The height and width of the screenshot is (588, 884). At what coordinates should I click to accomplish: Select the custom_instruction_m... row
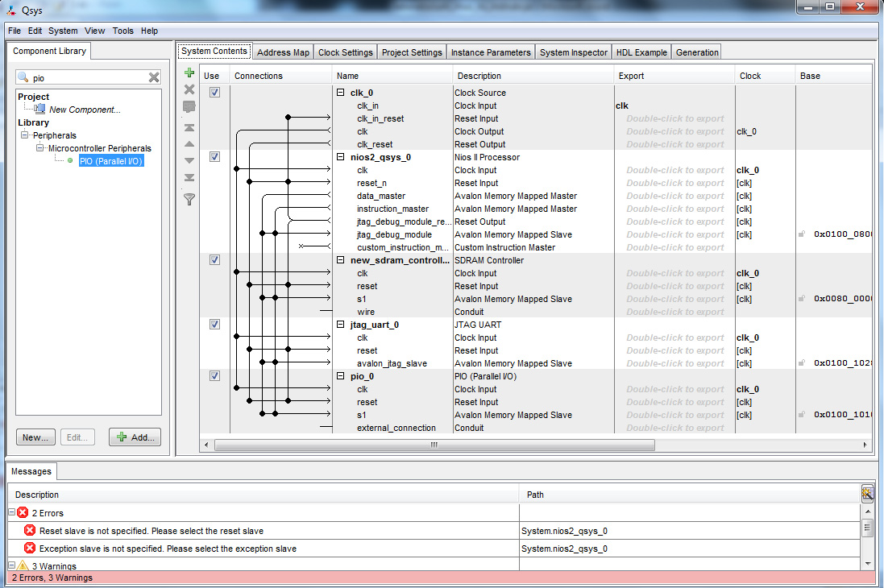tap(402, 247)
